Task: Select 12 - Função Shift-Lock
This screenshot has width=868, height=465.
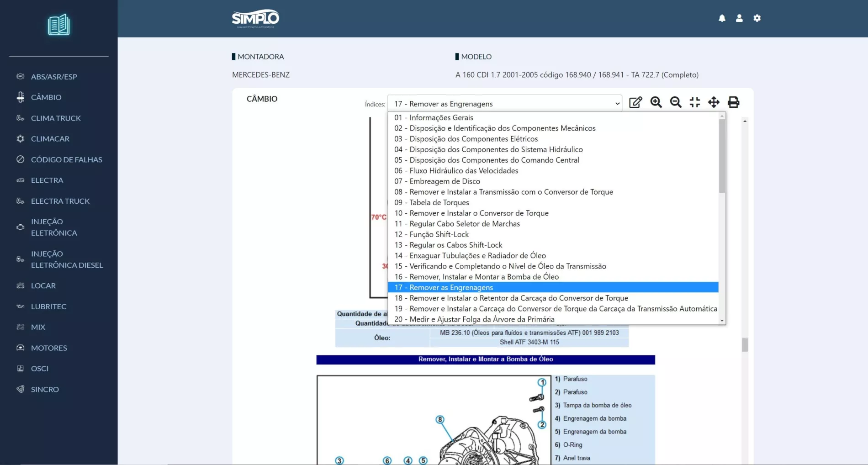Action: pos(553,234)
